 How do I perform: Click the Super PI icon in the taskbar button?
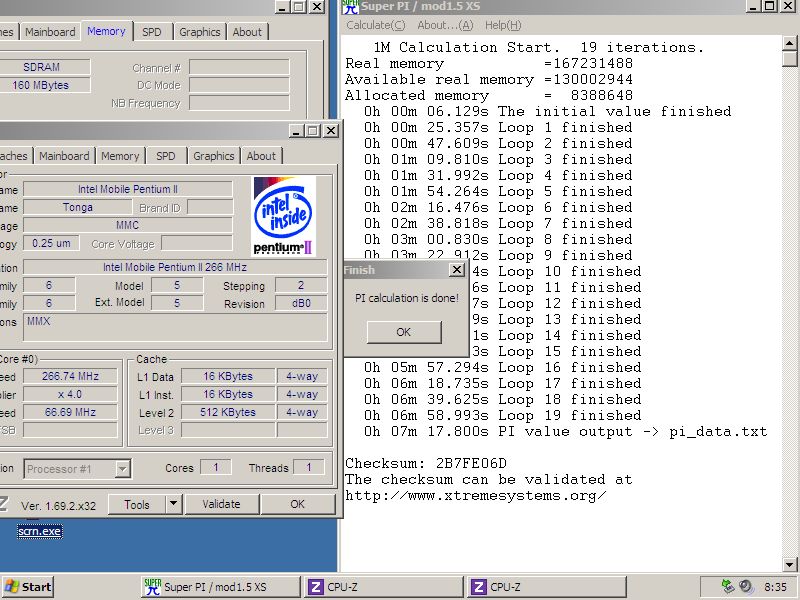pyautogui.click(x=152, y=587)
